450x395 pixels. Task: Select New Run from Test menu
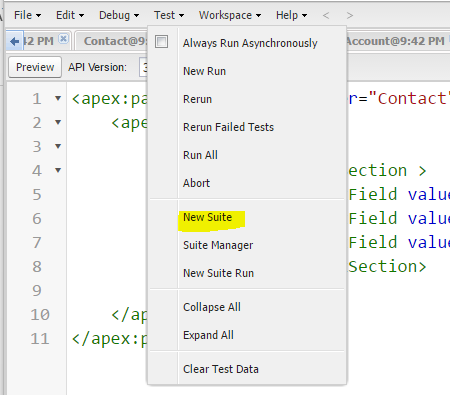point(247,71)
